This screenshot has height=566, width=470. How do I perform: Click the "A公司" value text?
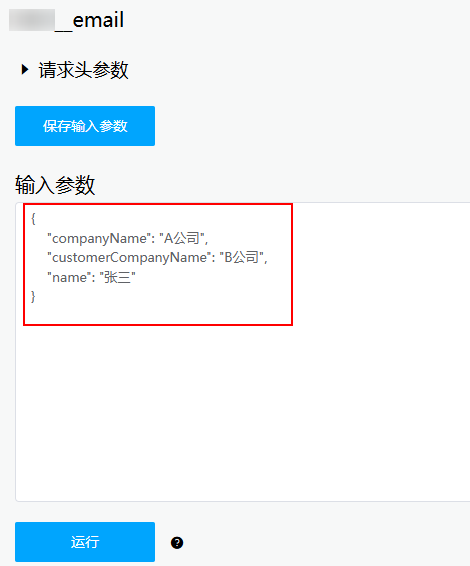pyautogui.click(x=182, y=239)
